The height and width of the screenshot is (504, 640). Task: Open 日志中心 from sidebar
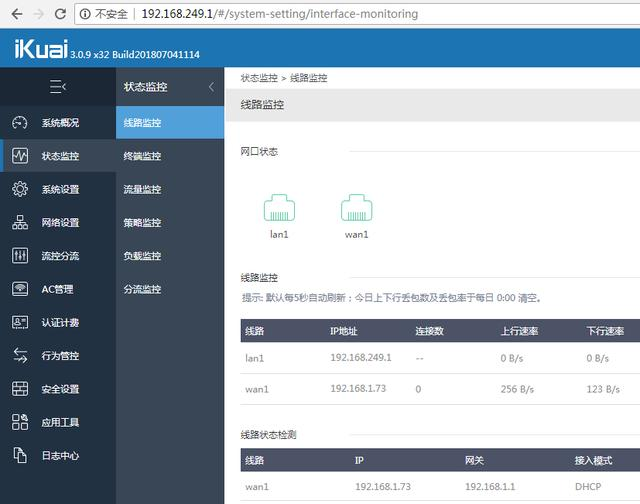(x=60, y=455)
